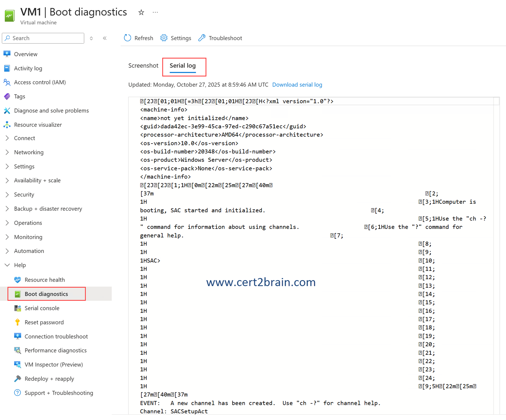Collapse the sidebar with double-chevron
Screen dimensions: 506x420
pos(105,38)
